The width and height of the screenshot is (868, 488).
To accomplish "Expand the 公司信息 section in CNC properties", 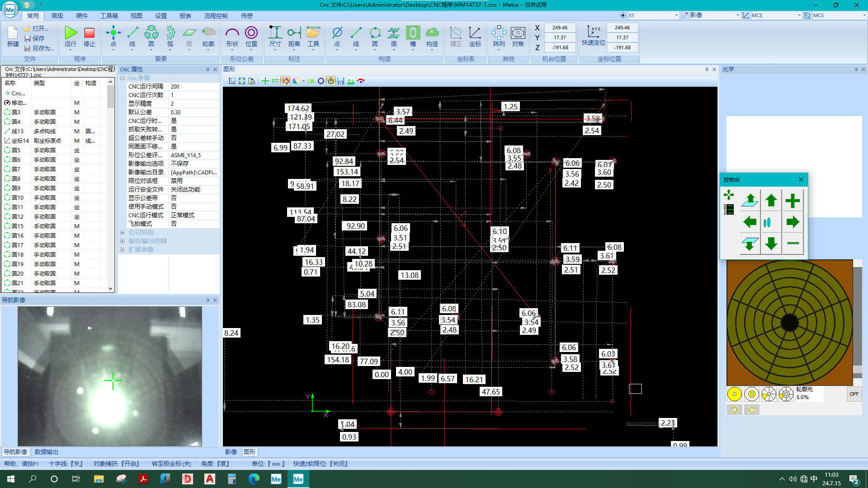I will (x=123, y=232).
